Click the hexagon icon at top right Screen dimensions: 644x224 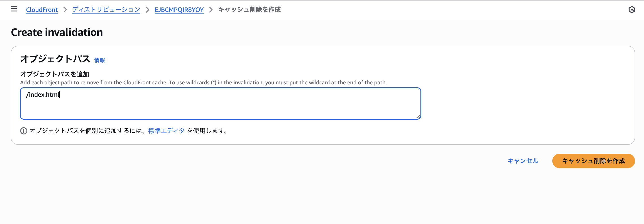[631, 9]
